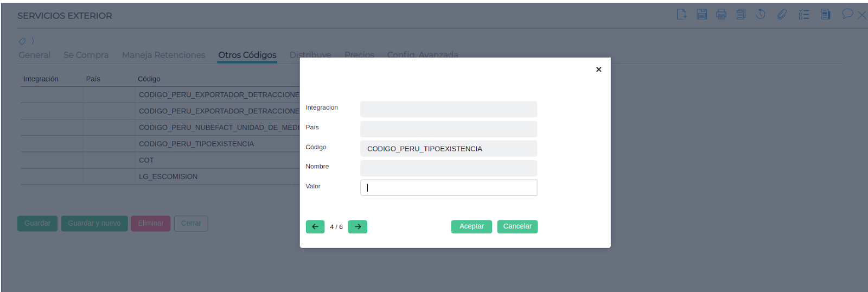This screenshot has height=292, width=868.
Task: Close the dialog with the X icon
Action: [x=598, y=69]
